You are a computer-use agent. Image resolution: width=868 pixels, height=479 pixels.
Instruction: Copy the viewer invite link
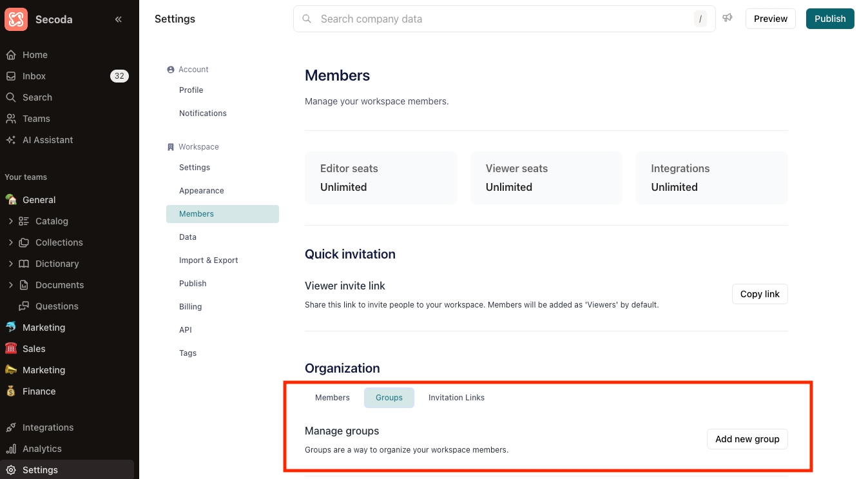point(759,294)
